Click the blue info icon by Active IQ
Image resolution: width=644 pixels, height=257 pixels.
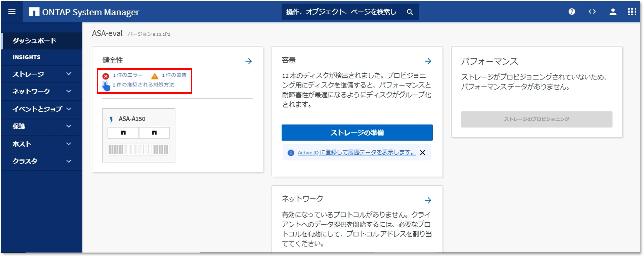[x=291, y=153]
